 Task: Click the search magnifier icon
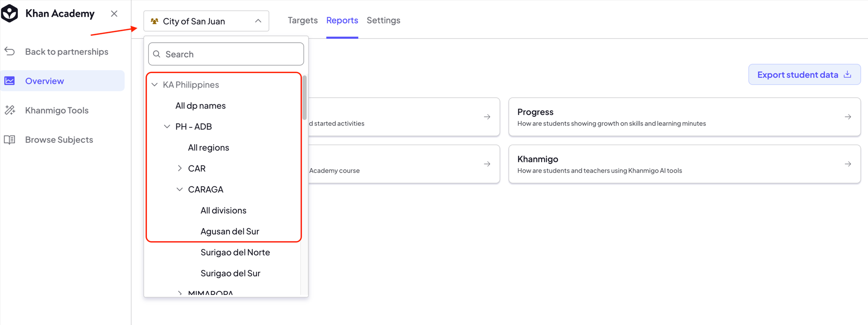pyautogui.click(x=157, y=54)
